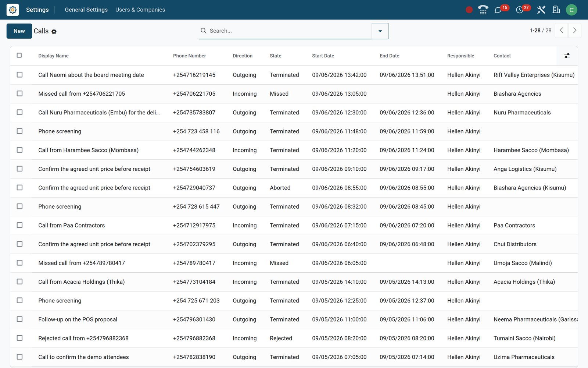Click phone number +254 723 458 116
The image size is (588, 368).
tap(196, 131)
